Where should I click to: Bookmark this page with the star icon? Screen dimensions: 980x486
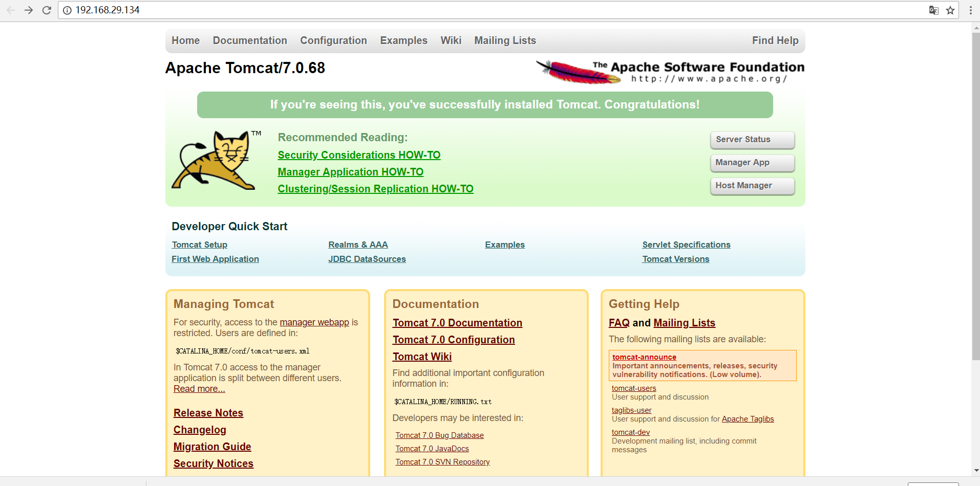pos(950,10)
